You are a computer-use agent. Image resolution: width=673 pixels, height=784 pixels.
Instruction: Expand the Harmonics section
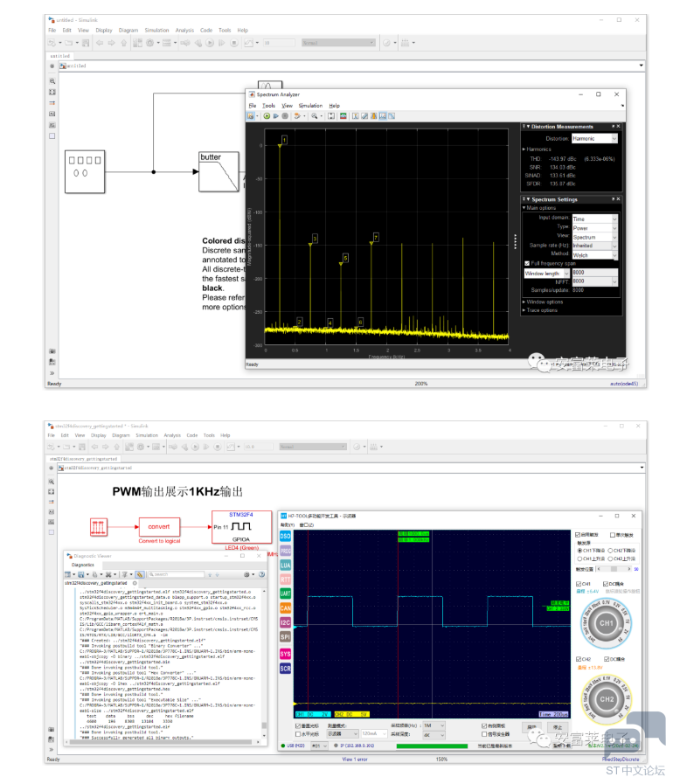click(x=537, y=149)
